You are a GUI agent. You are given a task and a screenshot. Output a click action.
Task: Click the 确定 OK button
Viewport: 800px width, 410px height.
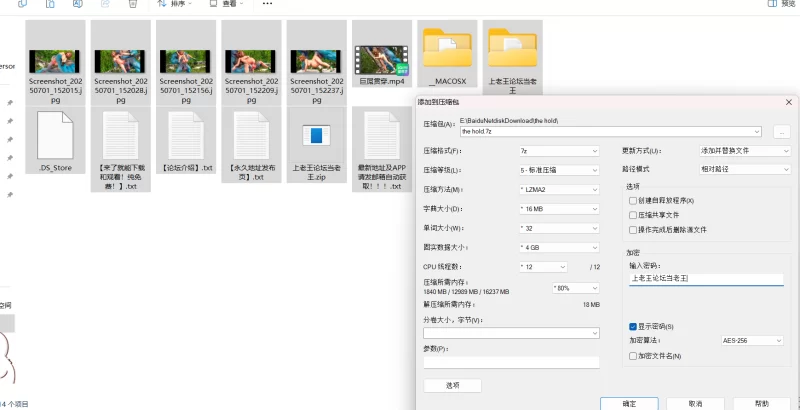629,403
